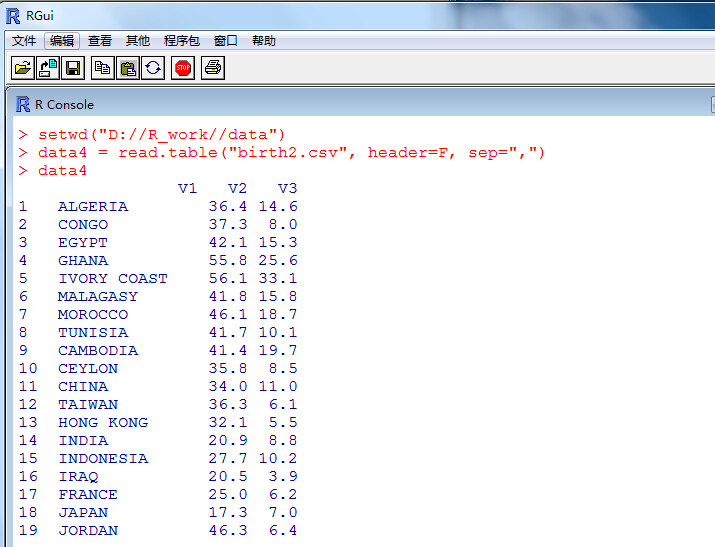Click value 36.4 in ALGERIA row
715x547 pixels.
coord(228,206)
